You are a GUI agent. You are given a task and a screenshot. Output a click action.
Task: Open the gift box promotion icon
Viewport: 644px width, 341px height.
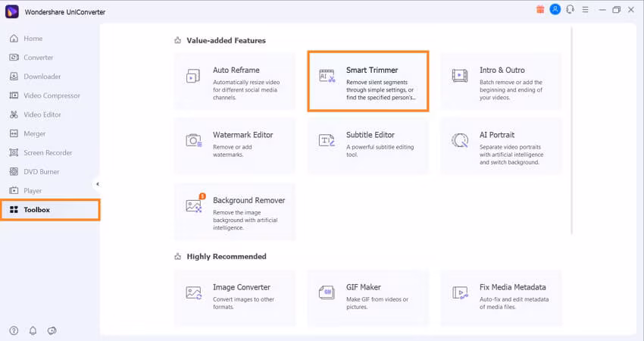pyautogui.click(x=540, y=9)
